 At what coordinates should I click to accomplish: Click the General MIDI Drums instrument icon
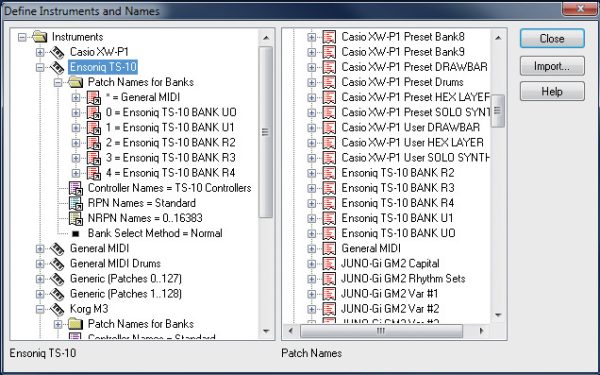(57, 264)
